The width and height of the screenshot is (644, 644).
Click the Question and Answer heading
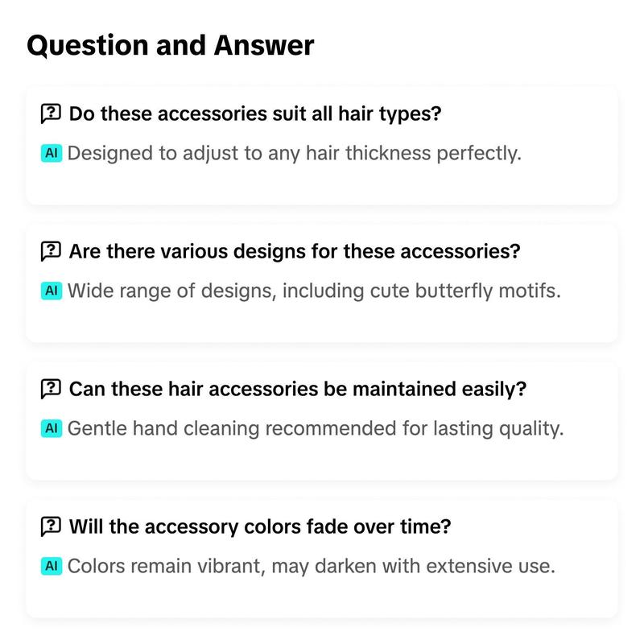pos(171,45)
